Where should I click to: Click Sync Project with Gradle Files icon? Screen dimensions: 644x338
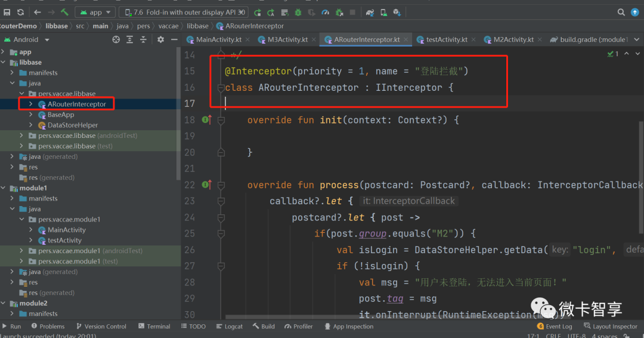[x=370, y=13]
